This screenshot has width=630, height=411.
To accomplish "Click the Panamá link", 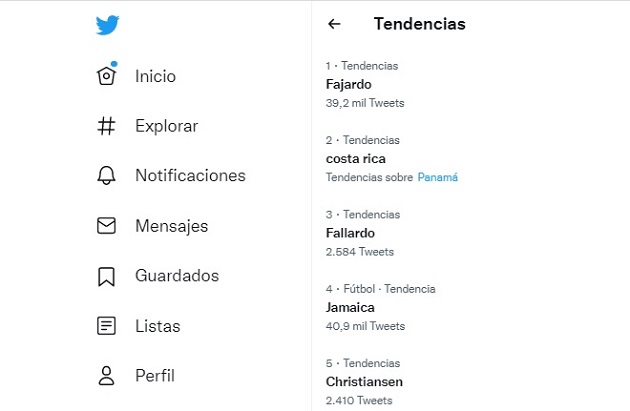I will tap(437, 177).
